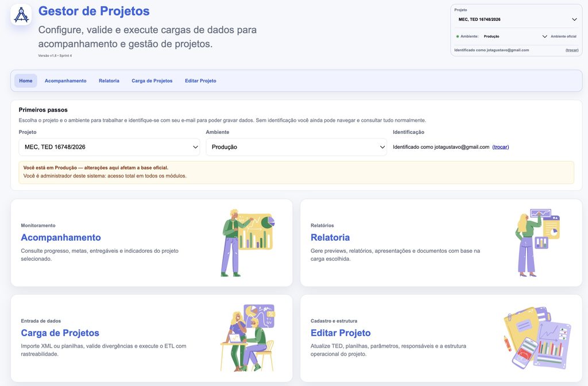Image resolution: width=588 pixels, height=386 pixels.
Task: Click the Carga de Projetos team illustration
Action: 247,338
